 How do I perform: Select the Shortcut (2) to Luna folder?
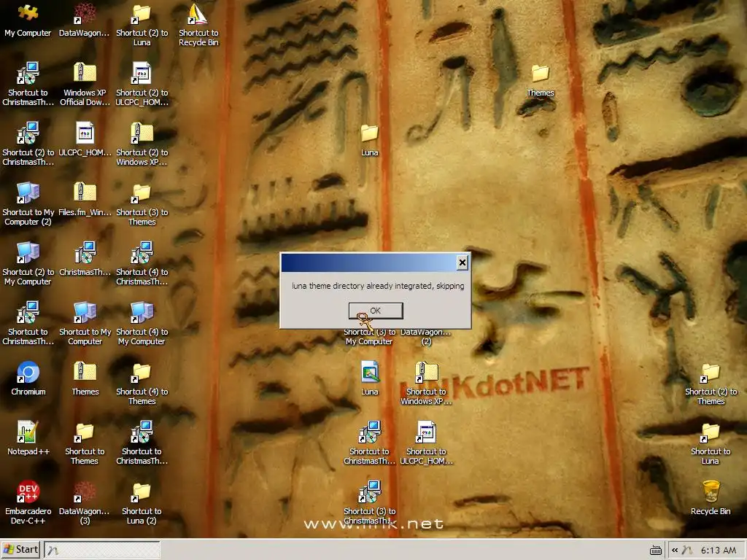point(142,25)
